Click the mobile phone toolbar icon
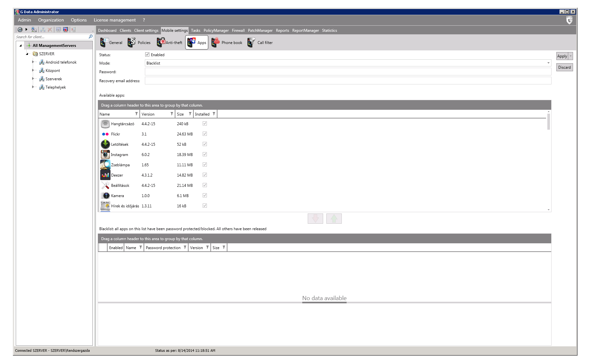Viewport: 592px width, 364px height. [74, 30]
